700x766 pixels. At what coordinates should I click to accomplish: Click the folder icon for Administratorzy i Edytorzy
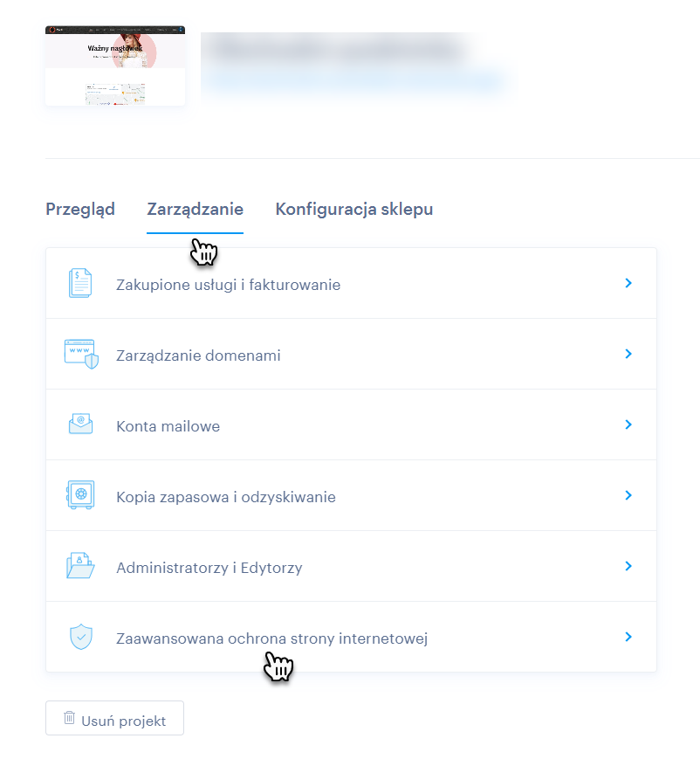tap(80, 566)
